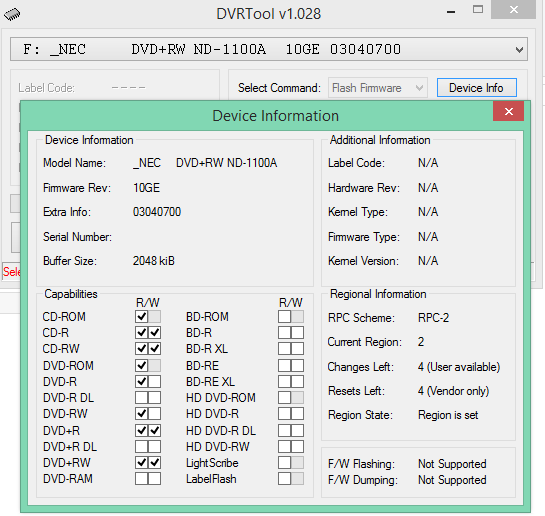Toggle BD-R XL read checkbox
The image size is (545, 516).
click(x=284, y=349)
